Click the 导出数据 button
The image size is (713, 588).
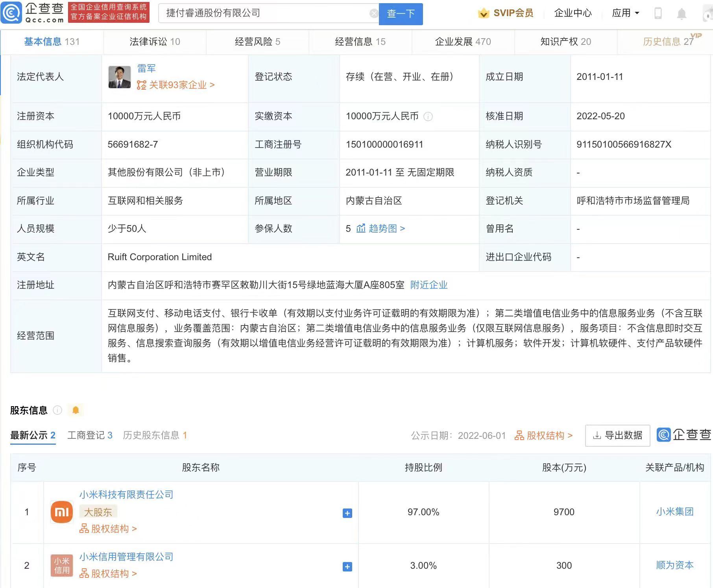617,435
